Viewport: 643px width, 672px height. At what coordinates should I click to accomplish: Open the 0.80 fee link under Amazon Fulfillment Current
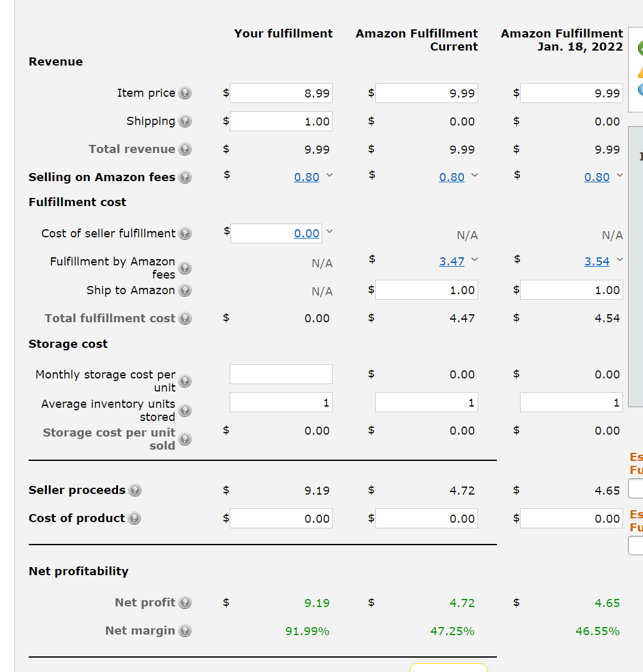[x=451, y=177]
